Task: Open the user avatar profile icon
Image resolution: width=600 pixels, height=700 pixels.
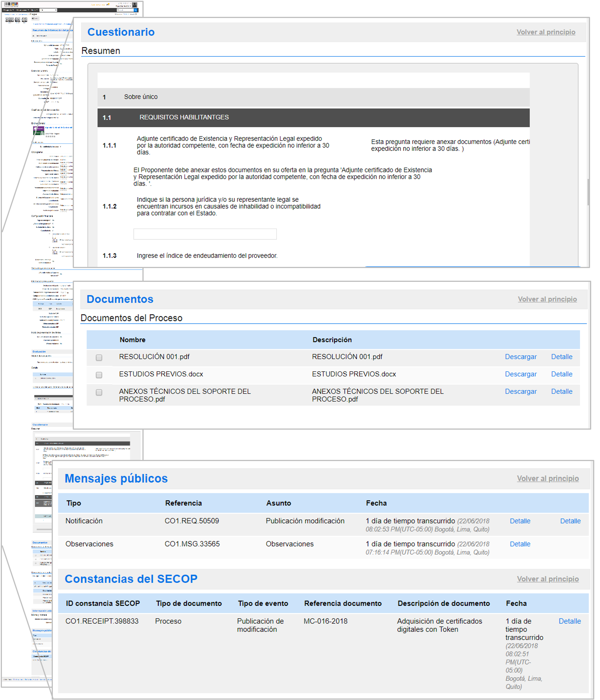Action: coord(135,5)
